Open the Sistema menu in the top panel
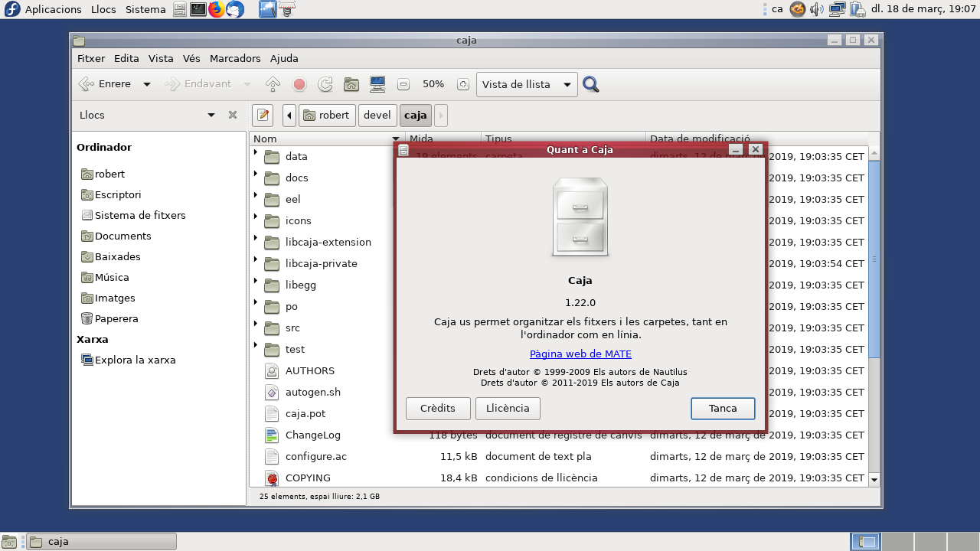 click(x=145, y=9)
